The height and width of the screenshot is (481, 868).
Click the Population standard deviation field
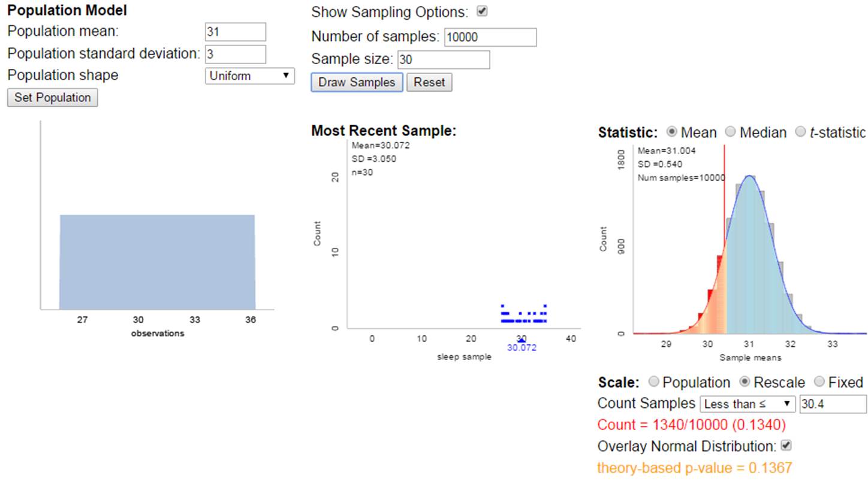click(235, 54)
